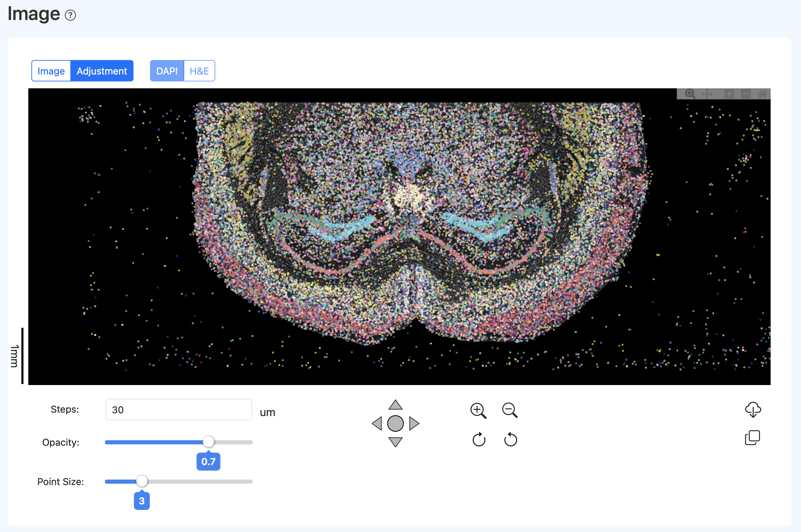Enable the DAPI channel view
Viewport: 801px width, 532px height.
167,71
